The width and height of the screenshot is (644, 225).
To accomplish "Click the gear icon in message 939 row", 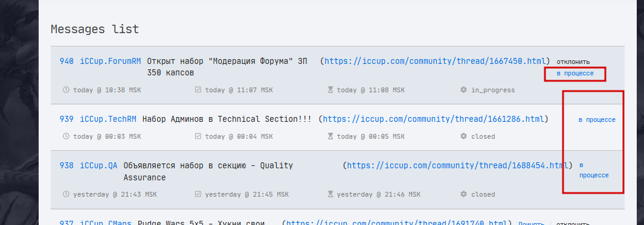I will 464,136.
